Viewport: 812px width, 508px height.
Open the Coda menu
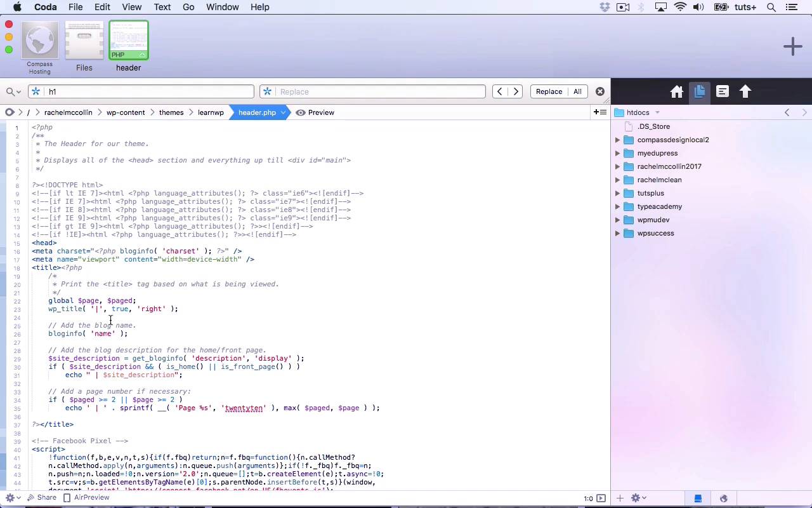tap(45, 7)
